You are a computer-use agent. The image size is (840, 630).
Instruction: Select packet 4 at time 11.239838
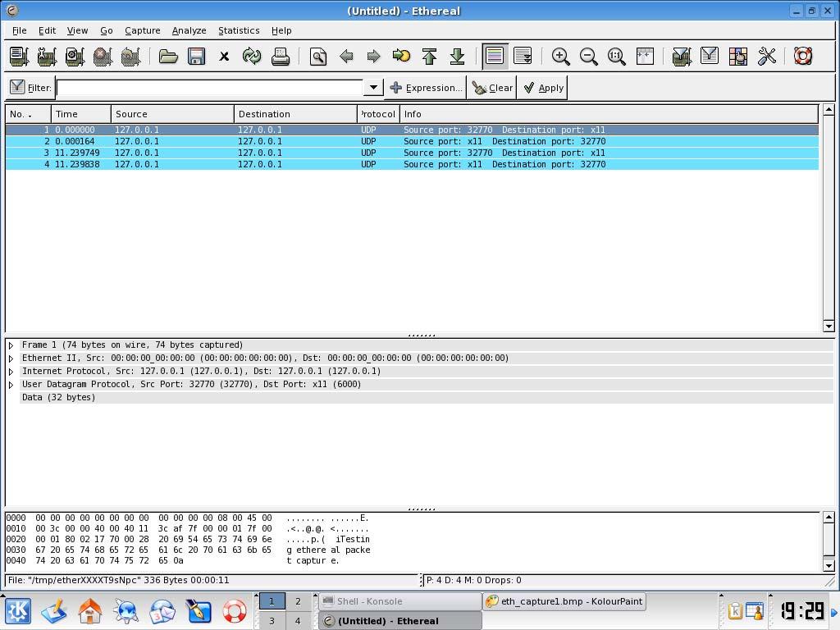(412, 164)
